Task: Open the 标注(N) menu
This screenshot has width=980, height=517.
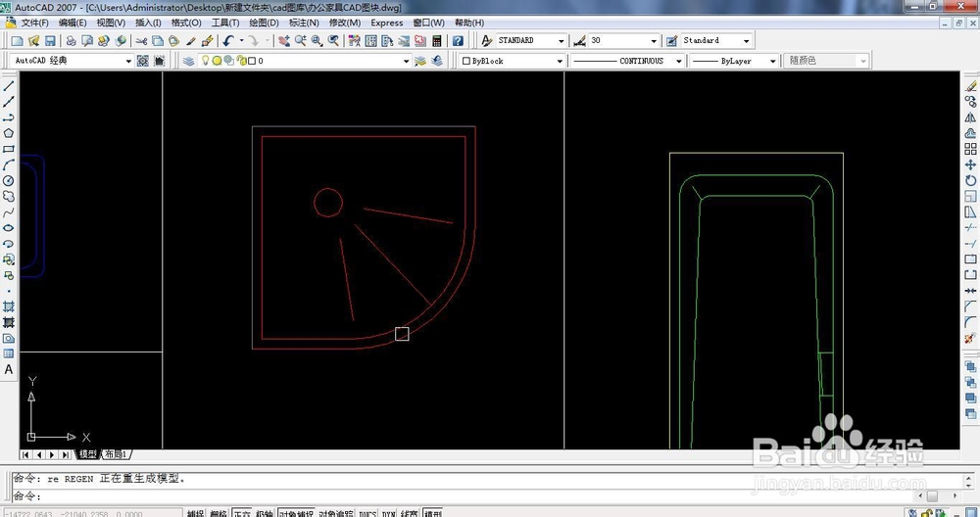Action: pyautogui.click(x=304, y=23)
